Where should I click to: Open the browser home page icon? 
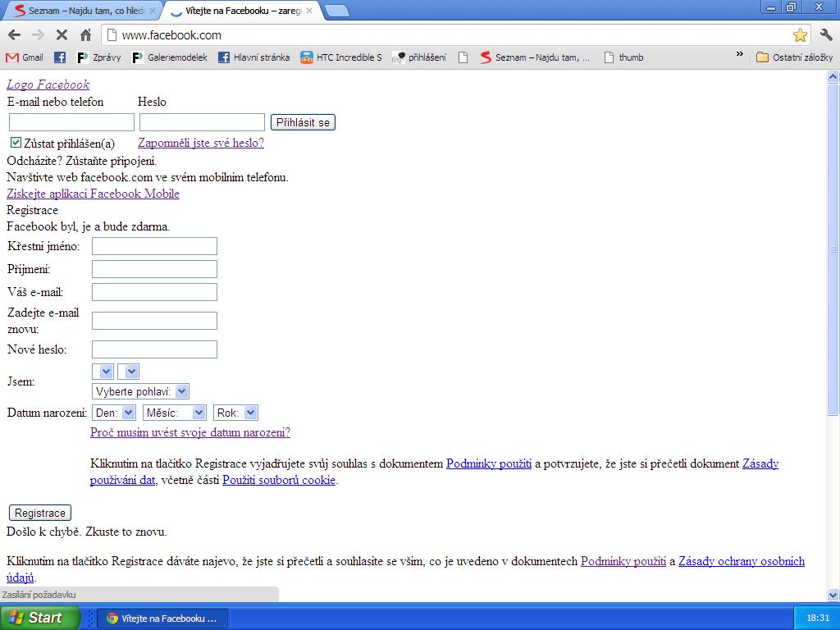click(x=85, y=35)
